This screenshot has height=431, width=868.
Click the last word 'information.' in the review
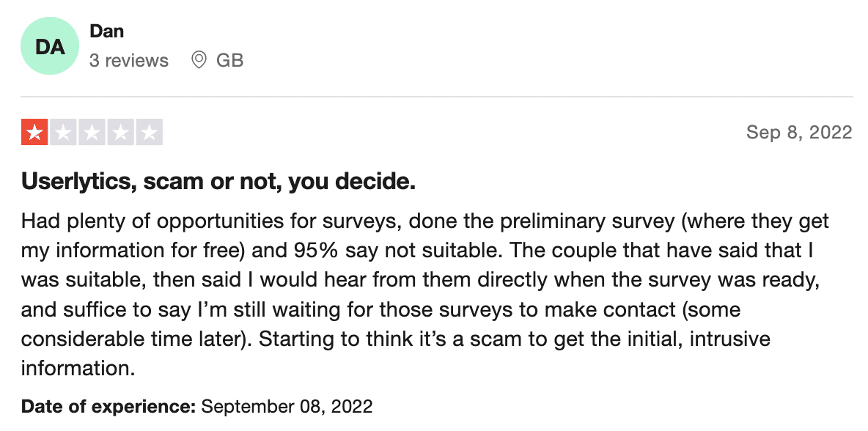(78, 368)
